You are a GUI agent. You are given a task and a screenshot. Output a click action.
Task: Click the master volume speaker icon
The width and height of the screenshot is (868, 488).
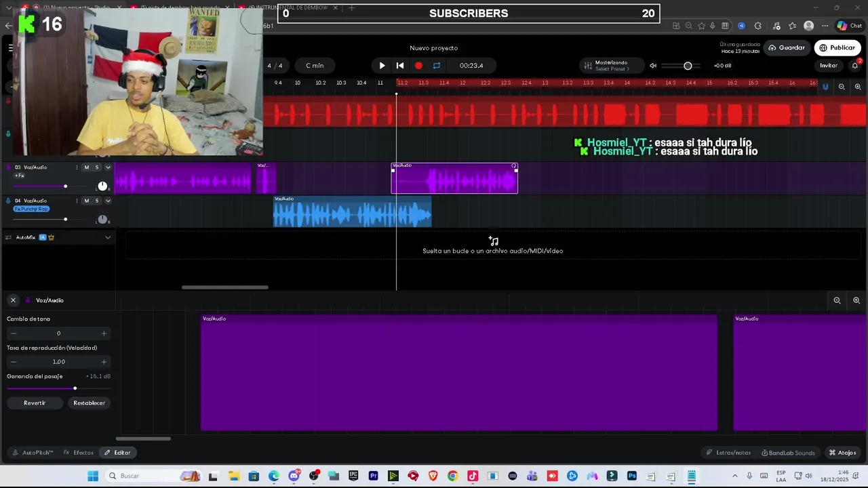pyautogui.click(x=653, y=66)
